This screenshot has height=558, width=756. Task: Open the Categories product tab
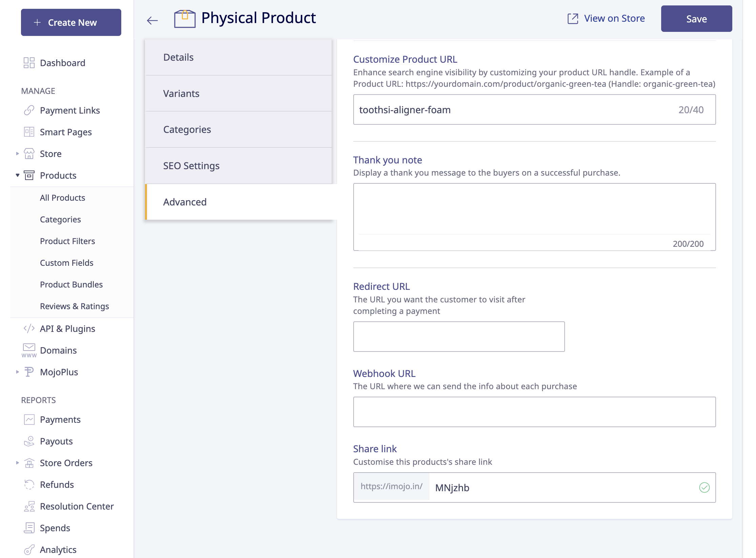coord(238,129)
